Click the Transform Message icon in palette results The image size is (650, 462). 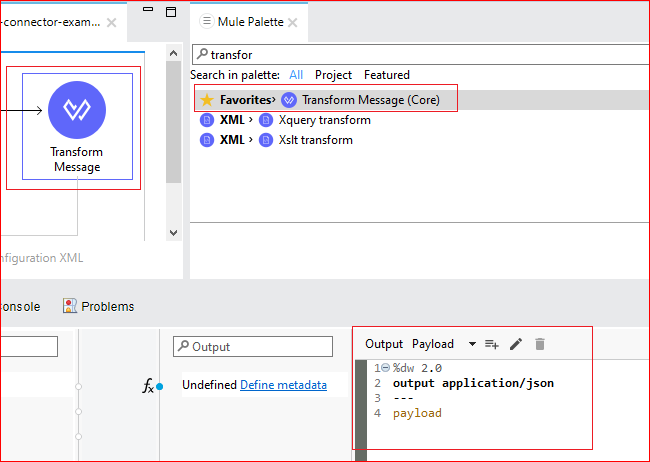click(289, 100)
